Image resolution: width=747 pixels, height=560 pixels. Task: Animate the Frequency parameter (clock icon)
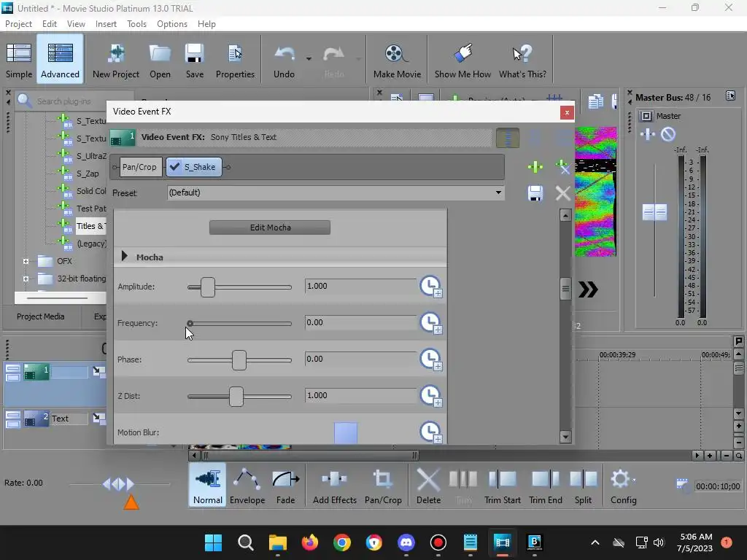coord(430,323)
